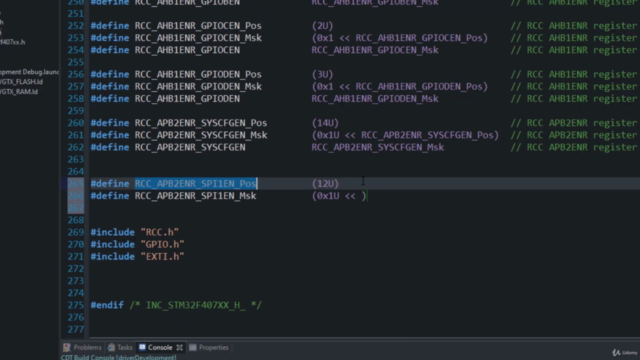Select the Debug.launch file in explorer

[x=29, y=72]
